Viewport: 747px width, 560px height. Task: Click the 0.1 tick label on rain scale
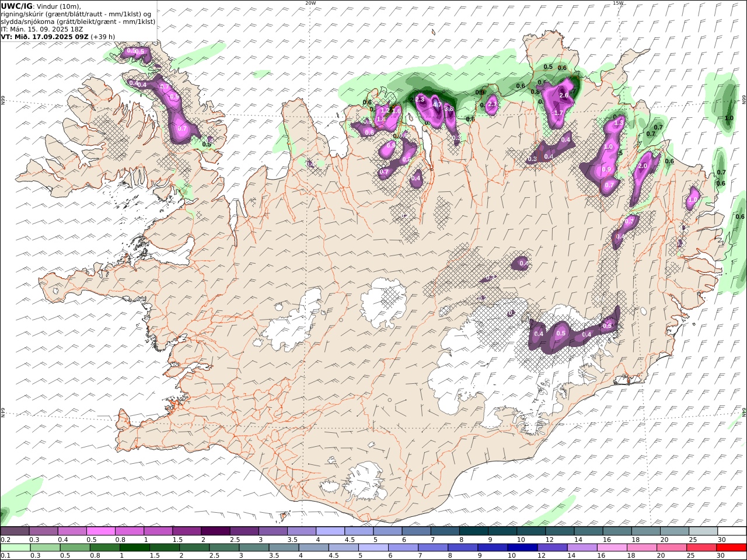(x=5, y=556)
